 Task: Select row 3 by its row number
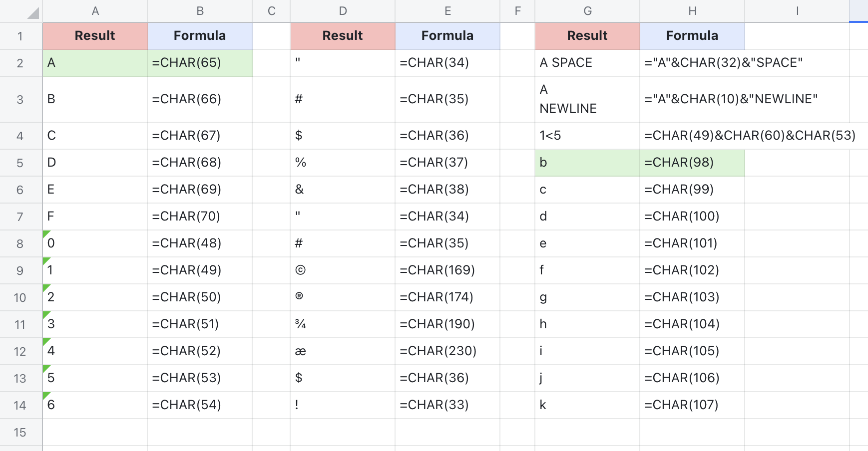[20, 99]
